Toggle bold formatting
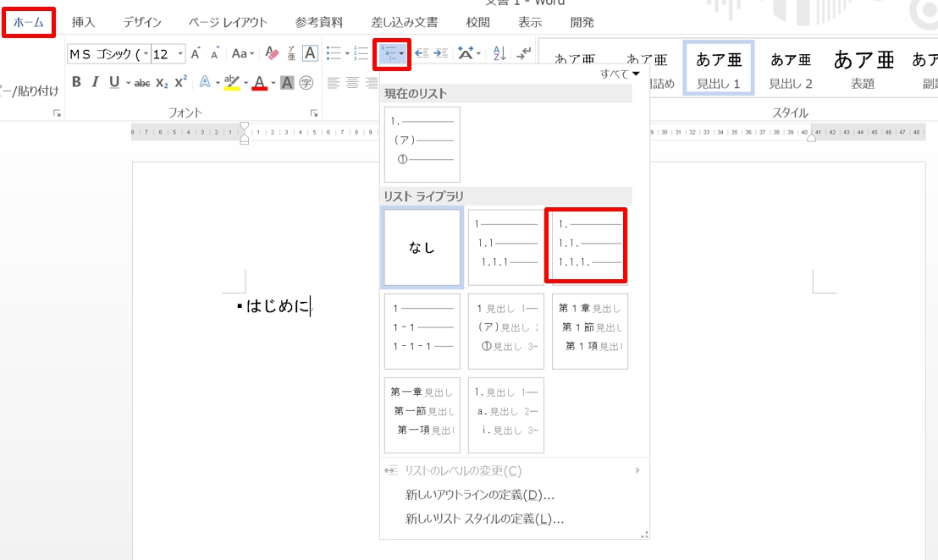This screenshot has width=938, height=560. coord(76,82)
